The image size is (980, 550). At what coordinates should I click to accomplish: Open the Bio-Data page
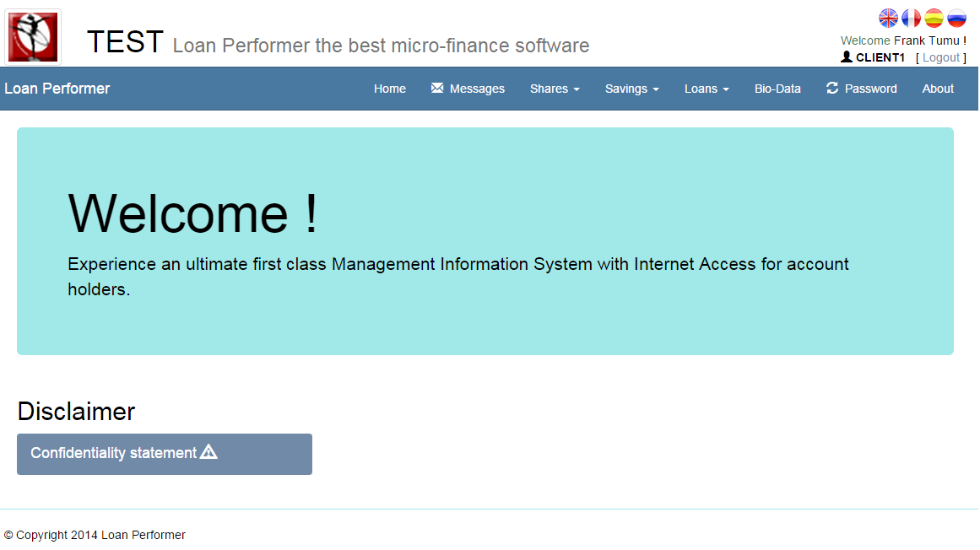777,89
